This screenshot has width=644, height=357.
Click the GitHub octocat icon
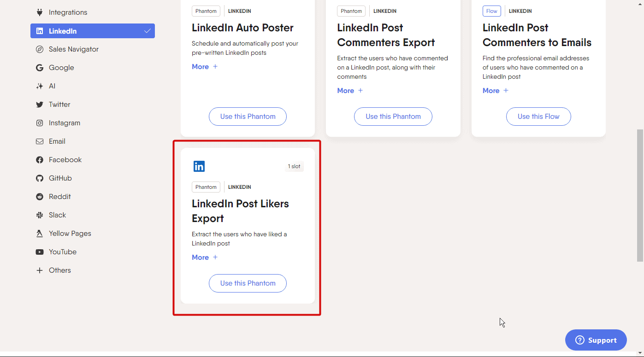(40, 178)
